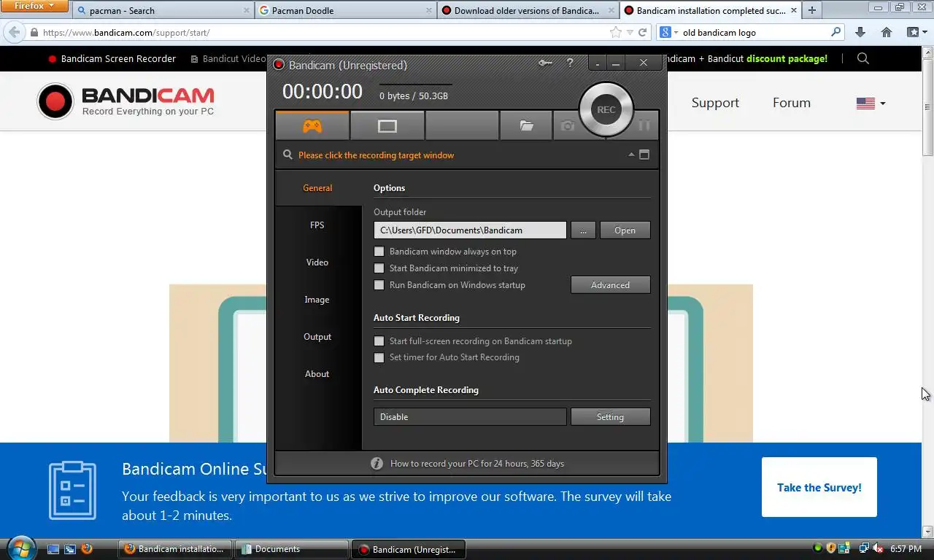Click the key registration icon in Bandicam
Image resolution: width=934 pixels, height=560 pixels.
[x=545, y=63]
